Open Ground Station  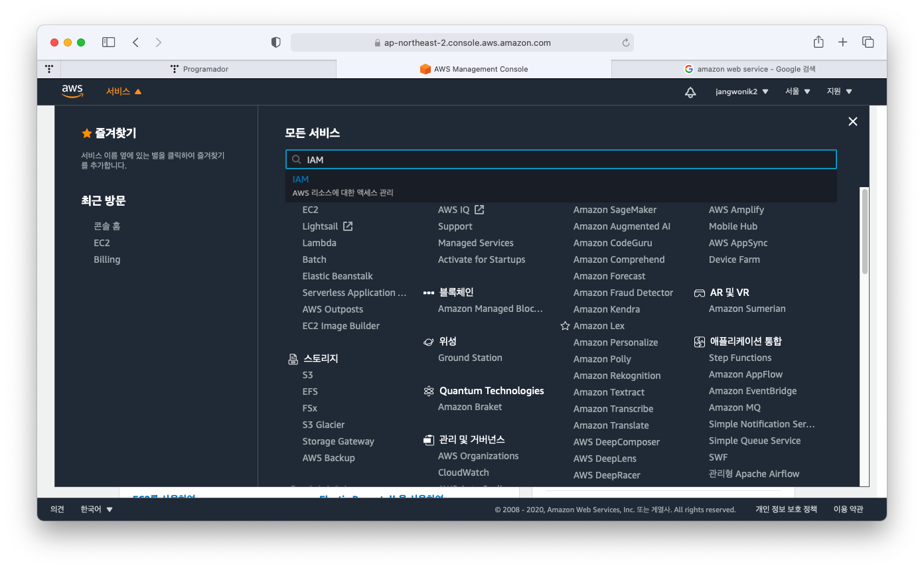(470, 358)
